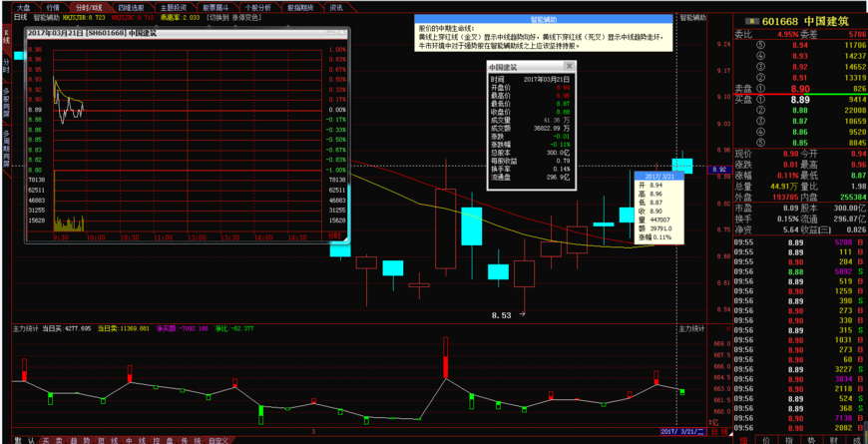Click the 2017/3/21 date box
Viewport: 868px width, 444px height.
point(684,431)
